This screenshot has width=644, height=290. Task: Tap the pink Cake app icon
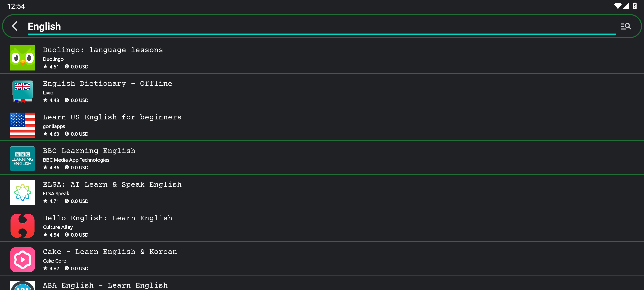[23, 259]
